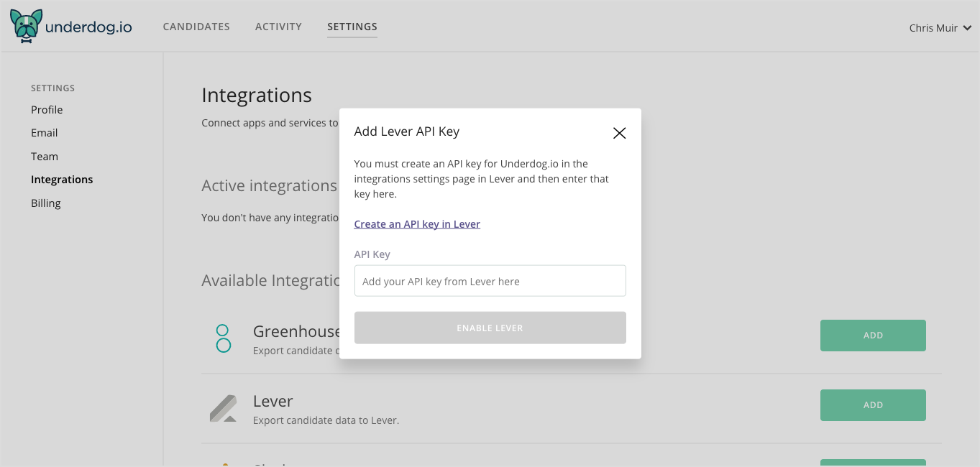Open Profile settings in sidebar
Image resolution: width=980 pixels, height=467 pixels.
coord(47,109)
